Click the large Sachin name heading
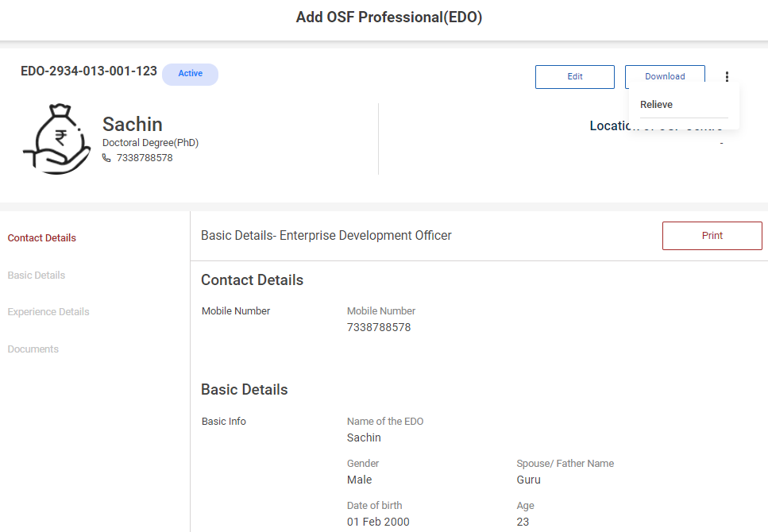 coord(133,125)
